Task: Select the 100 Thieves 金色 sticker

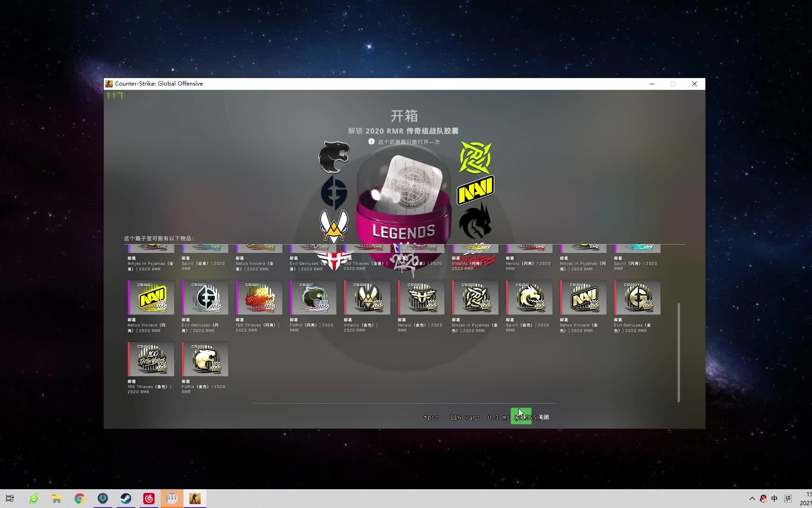Action: click(x=150, y=359)
